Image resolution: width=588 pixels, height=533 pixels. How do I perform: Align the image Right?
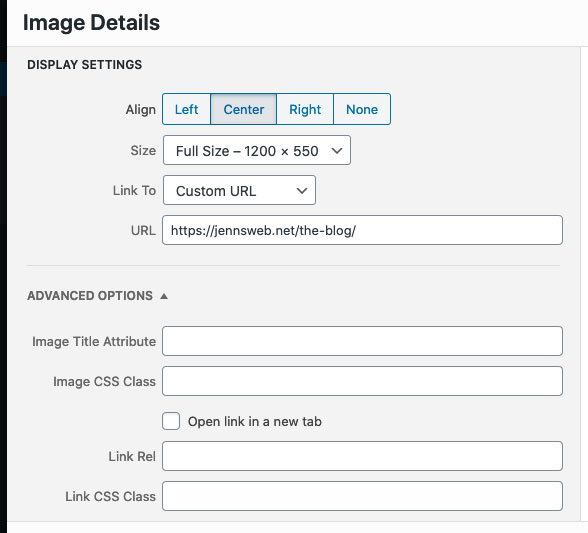(305, 109)
